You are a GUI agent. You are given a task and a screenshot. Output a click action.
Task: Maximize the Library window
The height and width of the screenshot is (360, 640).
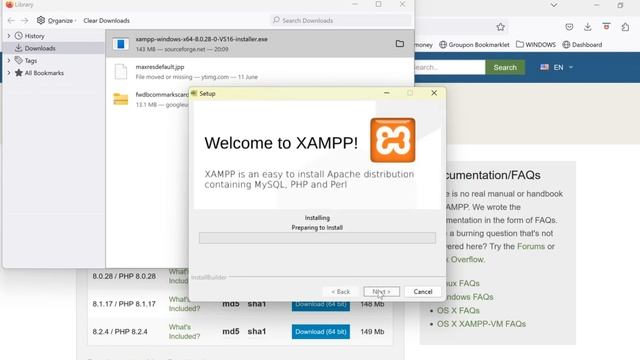tap(378, 4)
